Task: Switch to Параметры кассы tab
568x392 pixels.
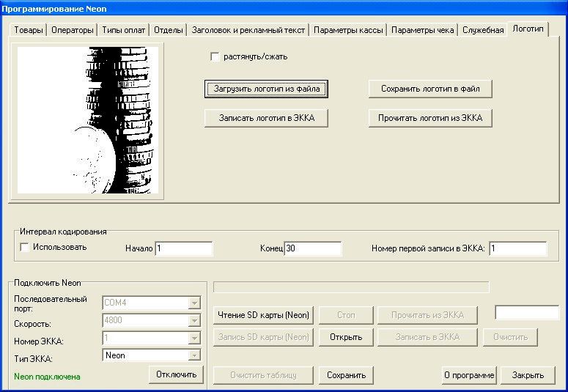Action: coord(348,30)
